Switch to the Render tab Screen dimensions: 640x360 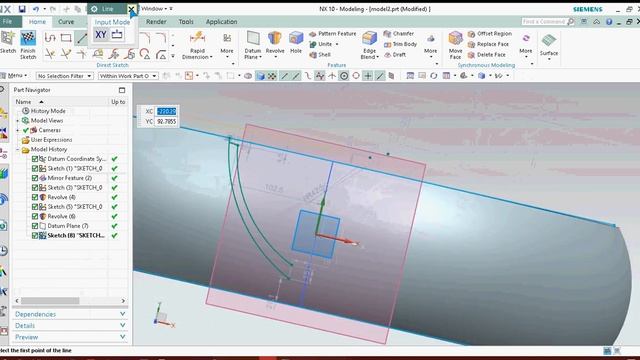click(156, 22)
